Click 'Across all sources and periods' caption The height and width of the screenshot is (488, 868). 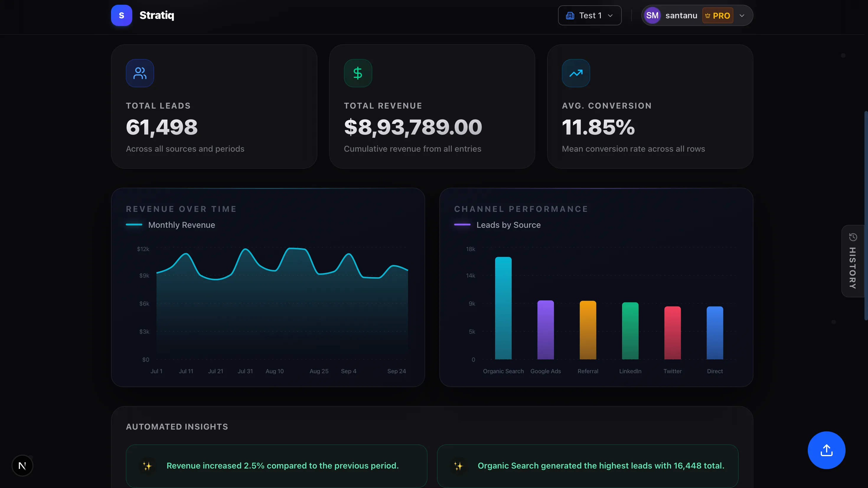pyautogui.click(x=185, y=149)
